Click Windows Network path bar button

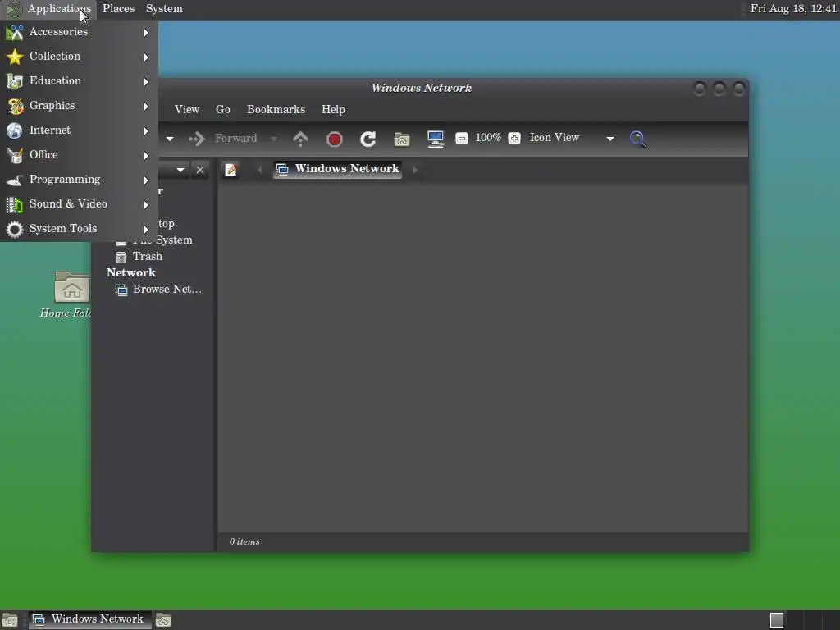(337, 169)
